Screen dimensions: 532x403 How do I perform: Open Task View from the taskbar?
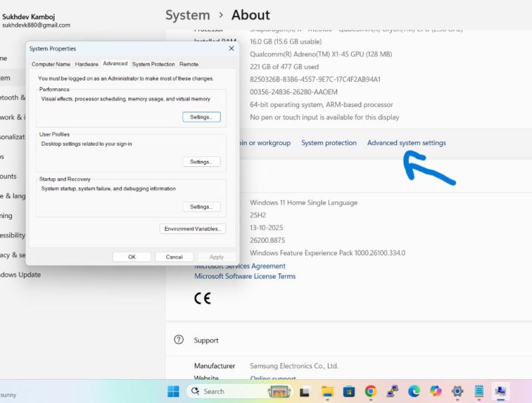pos(304,392)
